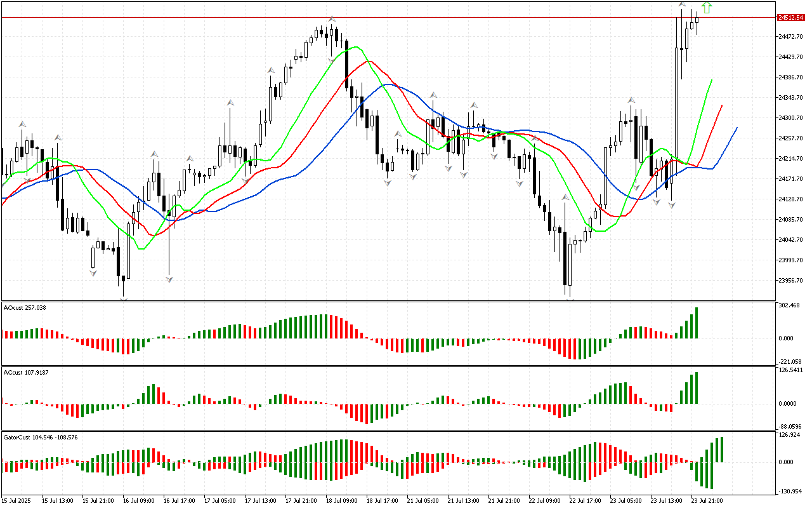Click the up fractal above the 23 Jul peak candle
Viewport: 812px width, 508px height.
(682, 5)
